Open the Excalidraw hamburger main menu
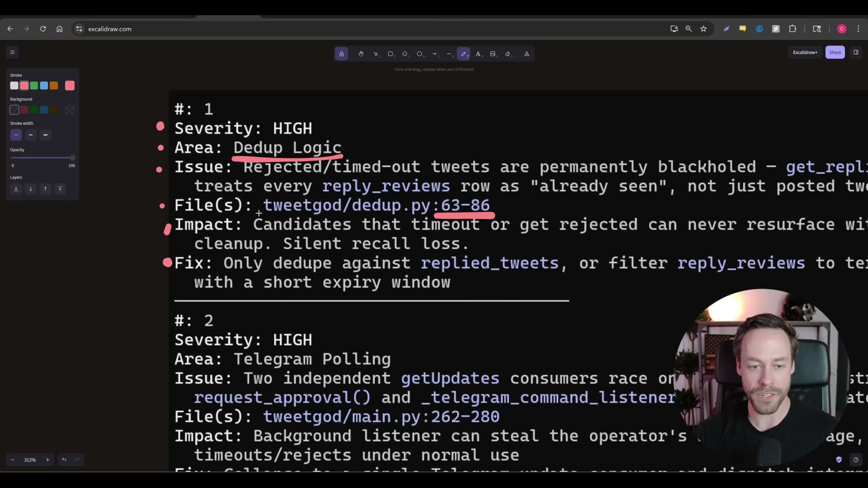868x488 pixels. pyautogui.click(x=13, y=52)
